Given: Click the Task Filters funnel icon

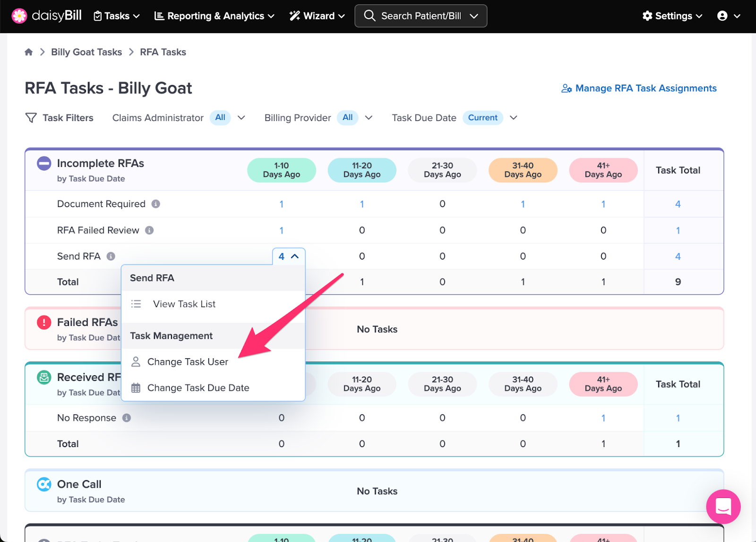Looking at the screenshot, I should point(31,118).
